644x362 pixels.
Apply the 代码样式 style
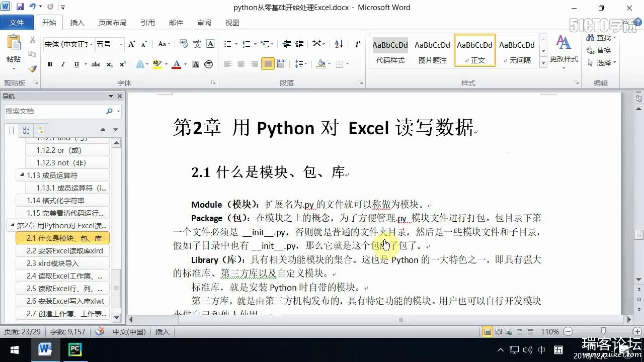coord(390,50)
